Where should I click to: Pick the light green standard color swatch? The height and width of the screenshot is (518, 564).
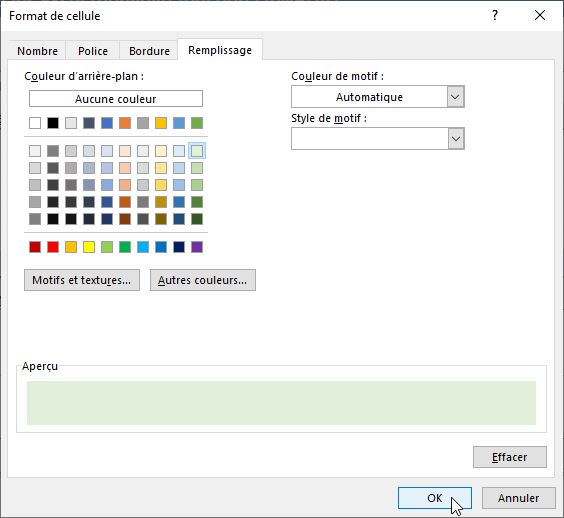coord(107,247)
